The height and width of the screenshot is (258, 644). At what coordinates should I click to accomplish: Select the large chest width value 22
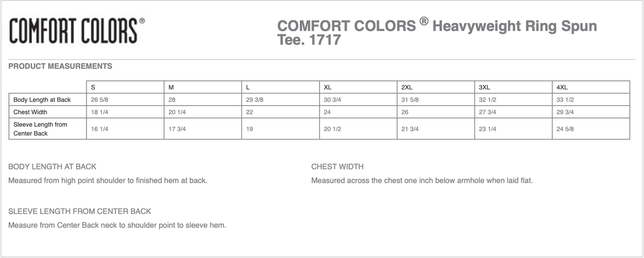pos(250,112)
